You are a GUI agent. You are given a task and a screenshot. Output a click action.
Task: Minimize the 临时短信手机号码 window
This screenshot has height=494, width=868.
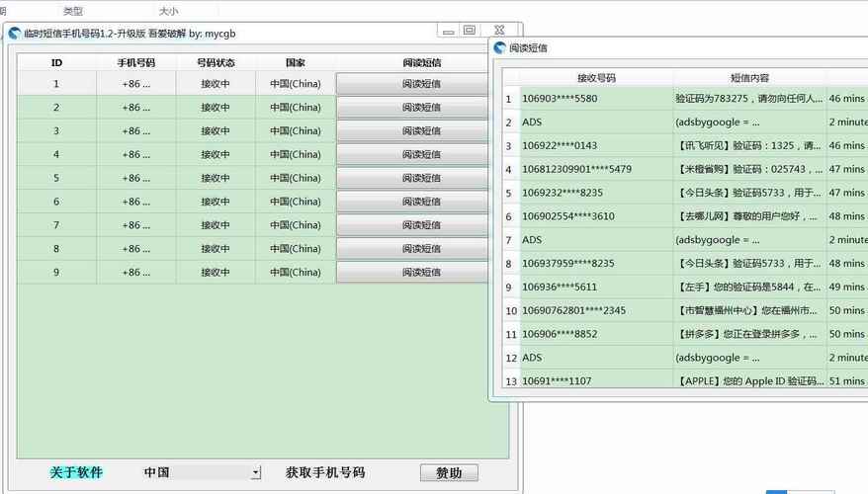(449, 31)
